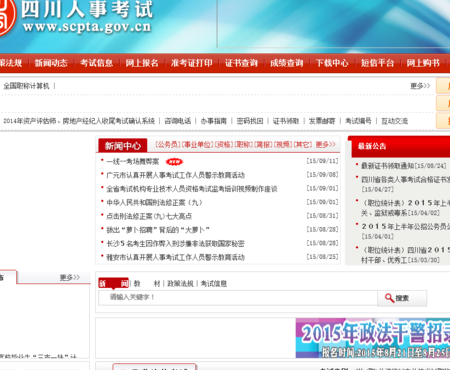
Task: Click the 咨询电话 quick link
Action: pyautogui.click(x=178, y=121)
